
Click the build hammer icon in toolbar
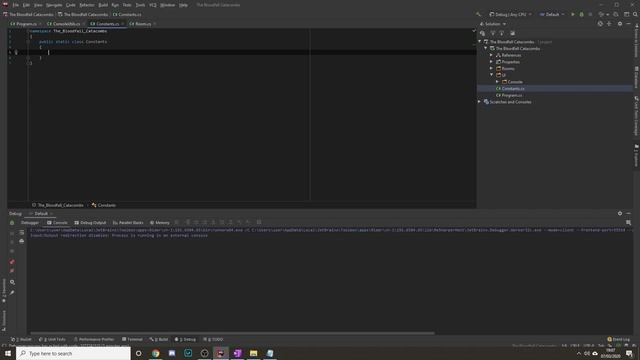(x=478, y=14)
